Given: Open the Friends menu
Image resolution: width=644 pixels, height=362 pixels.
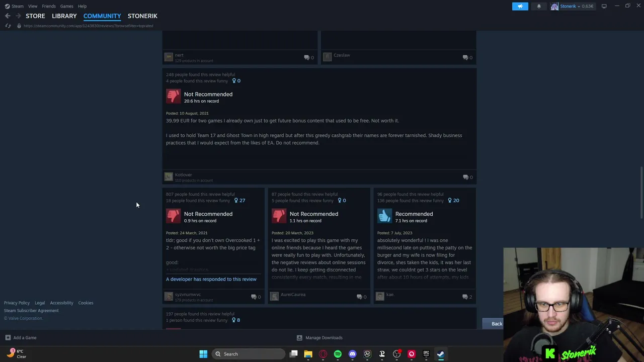Looking at the screenshot, I should coord(49,6).
